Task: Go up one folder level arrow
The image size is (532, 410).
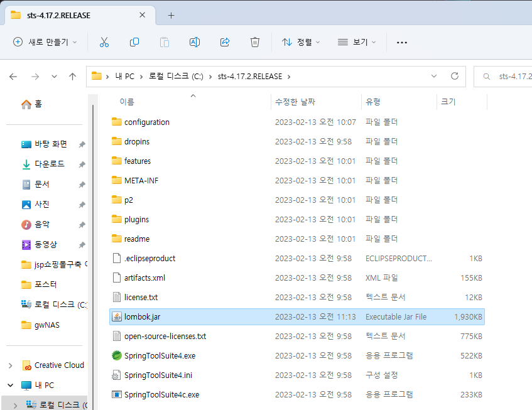Action: 72,77
